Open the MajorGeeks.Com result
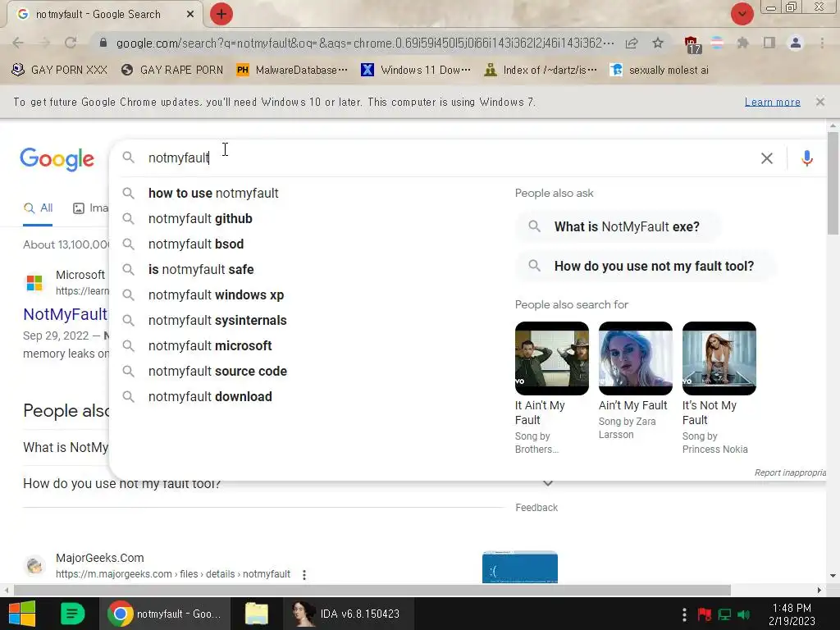 coord(99,558)
